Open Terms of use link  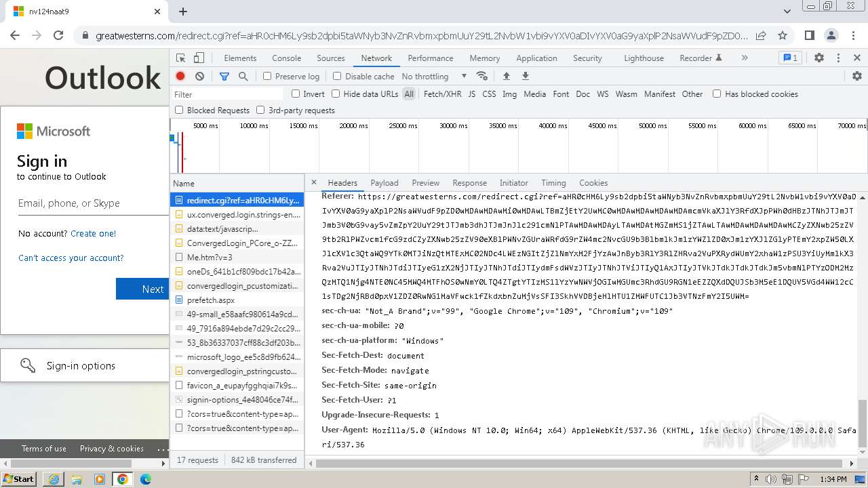44,449
